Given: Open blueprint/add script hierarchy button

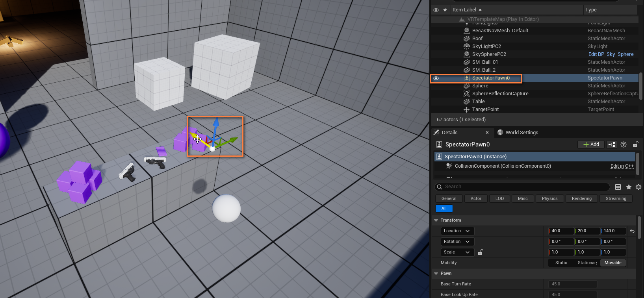Looking at the screenshot, I should tap(612, 144).
